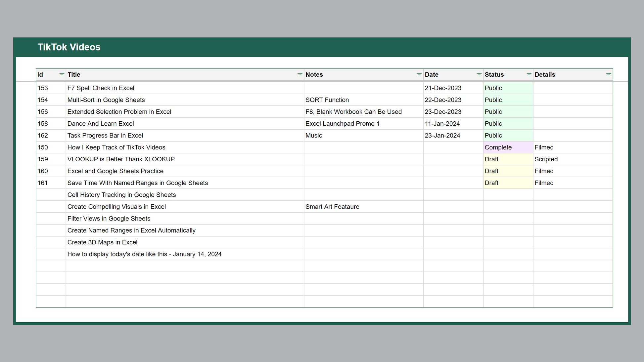The image size is (644, 362).
Task: Select Public status for F7 Spell Check
Action: point(507,88)
